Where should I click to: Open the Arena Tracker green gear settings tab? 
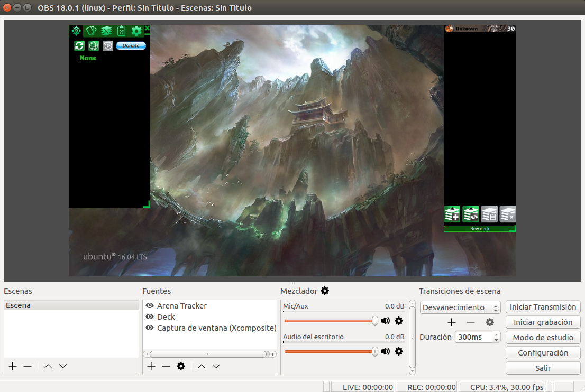136,31
